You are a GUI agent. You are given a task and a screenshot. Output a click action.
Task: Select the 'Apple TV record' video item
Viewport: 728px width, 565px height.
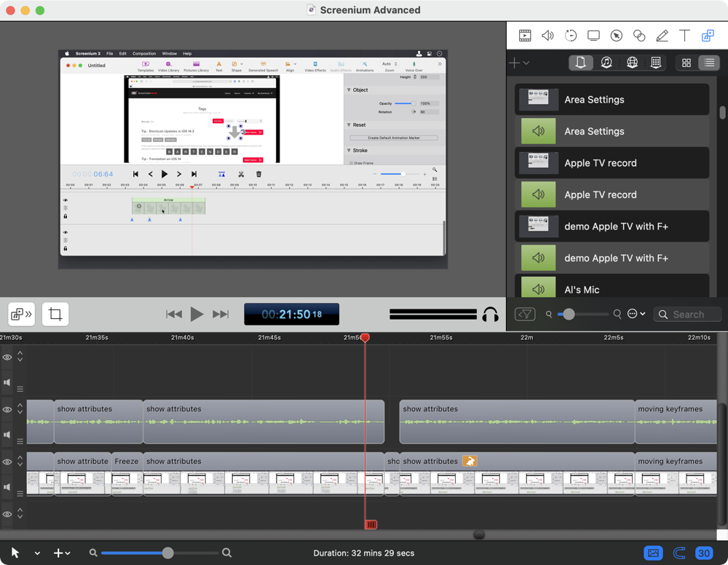[612, 163]
